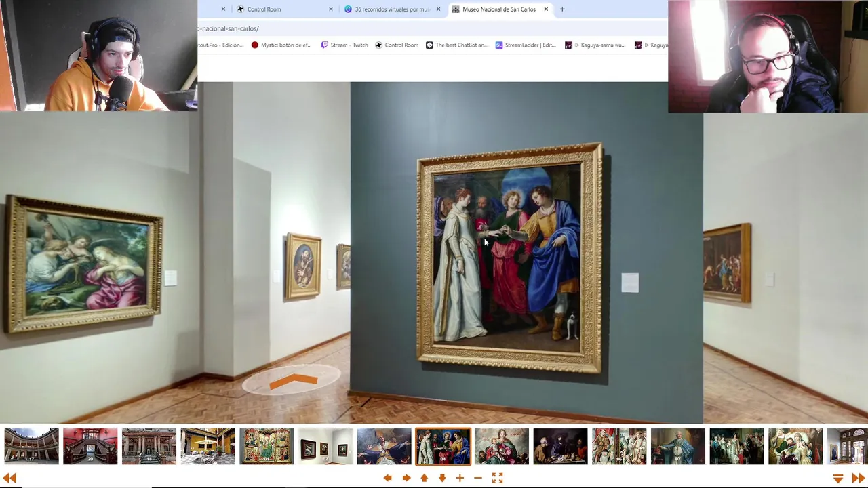Open the Control Room bookmark

pos(397,45)
